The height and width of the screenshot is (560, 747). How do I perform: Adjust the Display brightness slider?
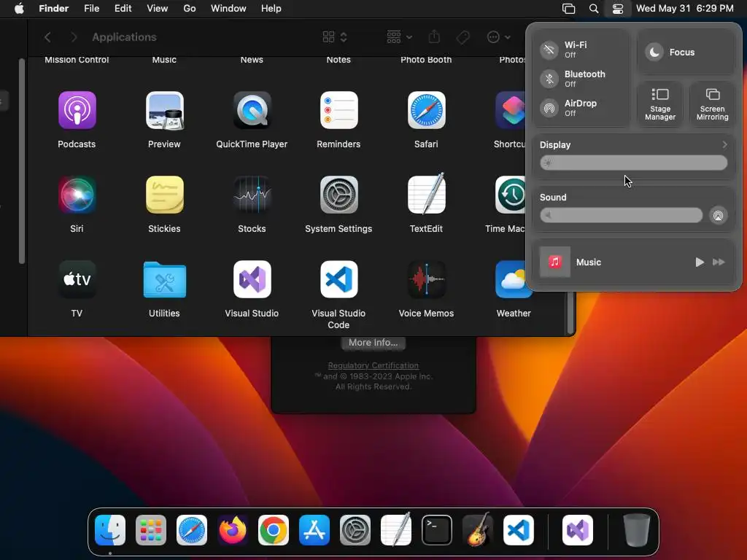[x=633, y=163]
